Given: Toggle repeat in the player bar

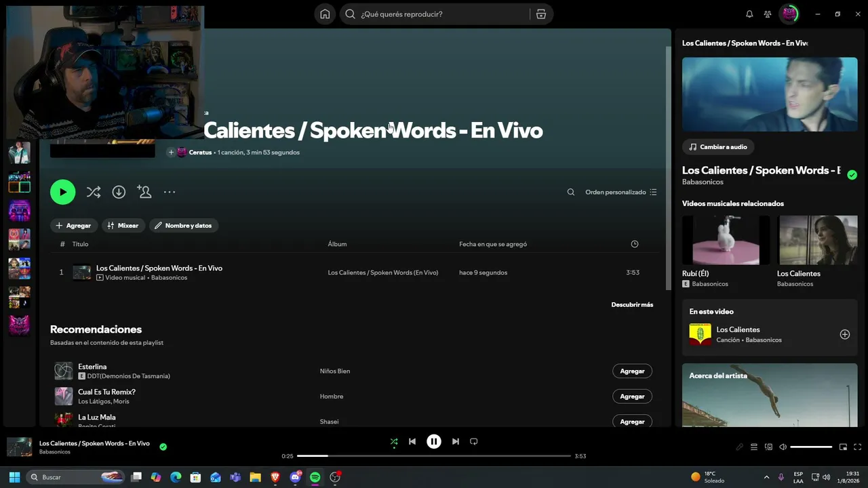Looking at the screenshot, I should coord(474,442).
